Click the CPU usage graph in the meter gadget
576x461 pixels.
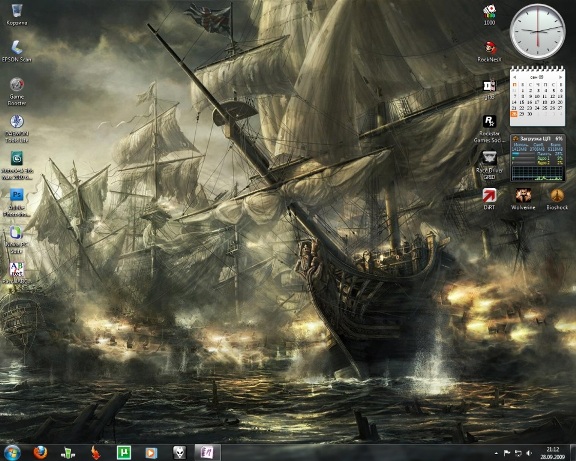point(537,173)
